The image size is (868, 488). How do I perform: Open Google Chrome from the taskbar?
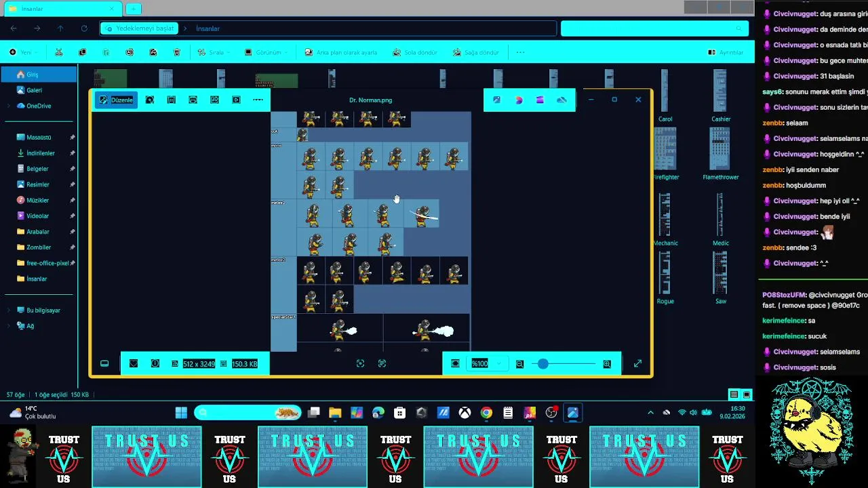tap(486, 412)
